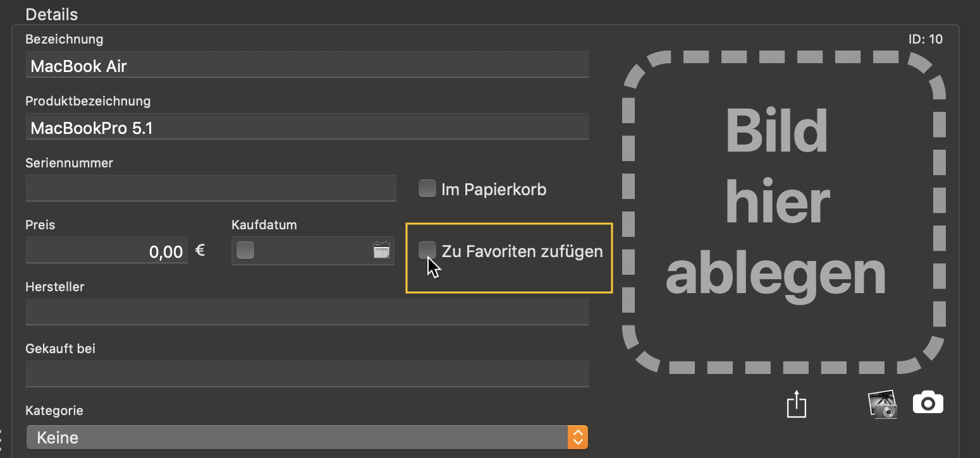The height and width of the screenshot is (458, 980).
Task: Select the Produktbezeichnung field MacBookPro 5.1
Action: [x=307, y=127]
